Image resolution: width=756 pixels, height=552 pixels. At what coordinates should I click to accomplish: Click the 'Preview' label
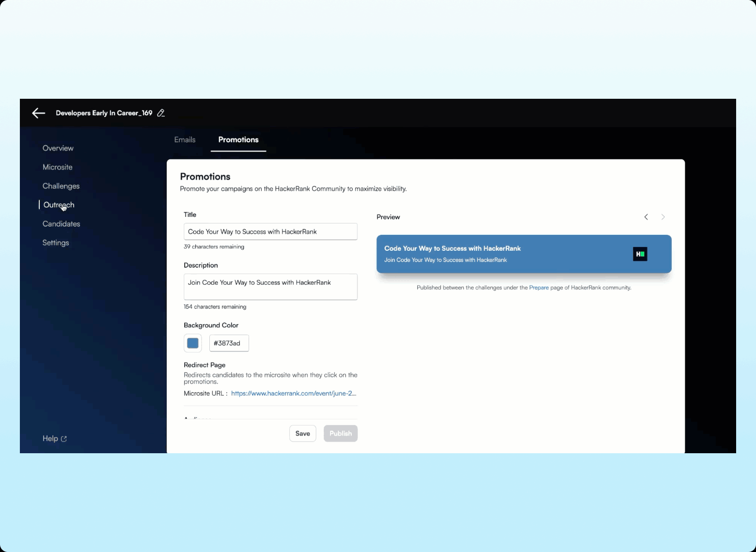[388, 217]
